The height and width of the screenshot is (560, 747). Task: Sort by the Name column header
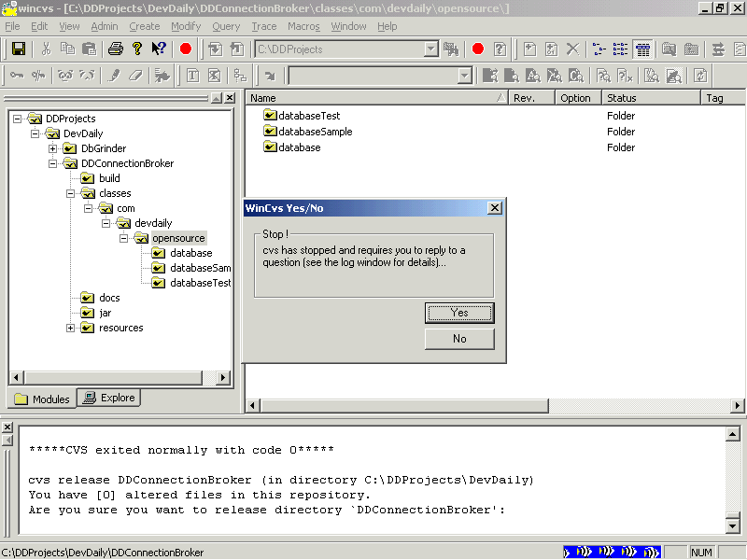(x=377, y=98)
